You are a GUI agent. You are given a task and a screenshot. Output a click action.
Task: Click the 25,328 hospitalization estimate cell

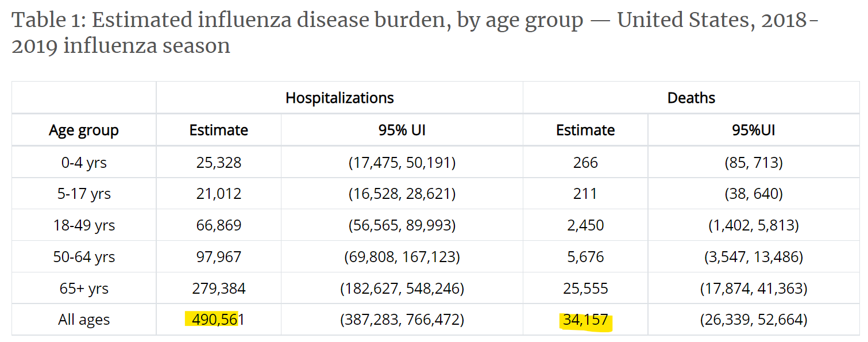pos(218,163)
